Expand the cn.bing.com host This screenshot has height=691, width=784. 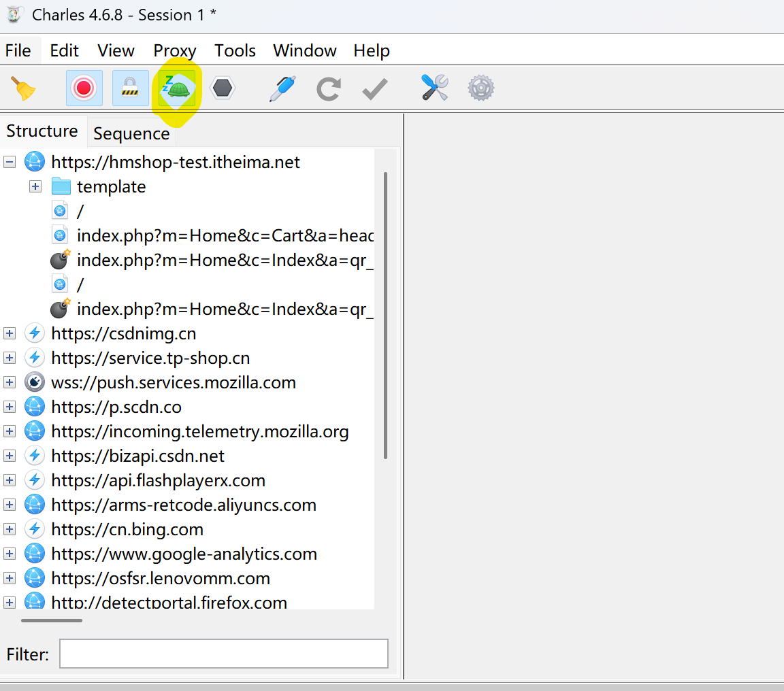10,529
